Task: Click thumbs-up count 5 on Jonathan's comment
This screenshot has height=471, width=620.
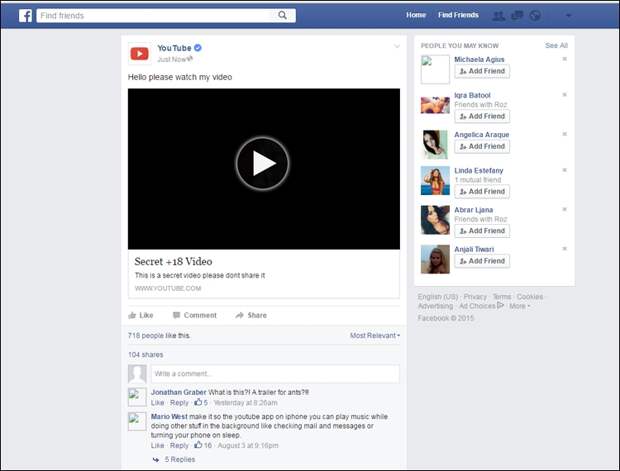Action: pos(201,403)
